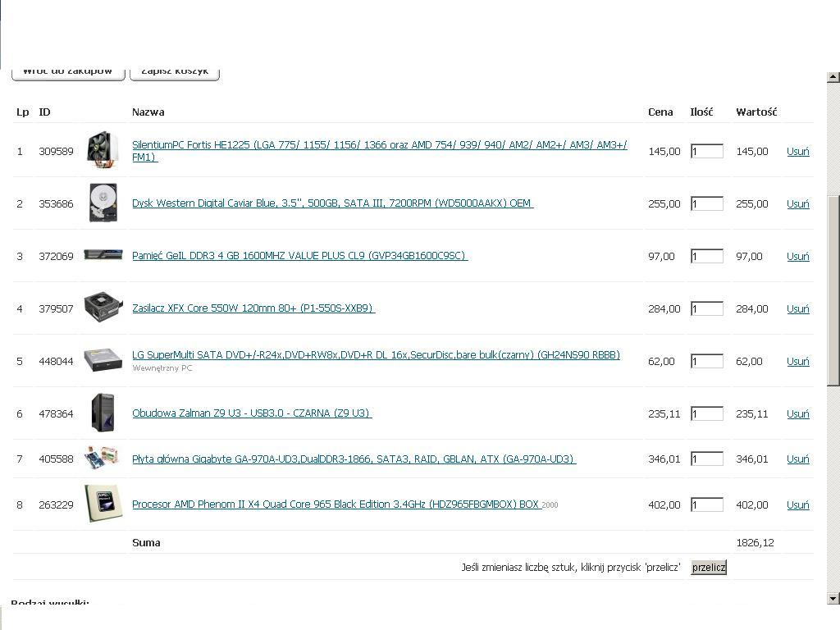Screen dimensions: 840x630
Task: Click product ID 309589
Action: point(57,152)
